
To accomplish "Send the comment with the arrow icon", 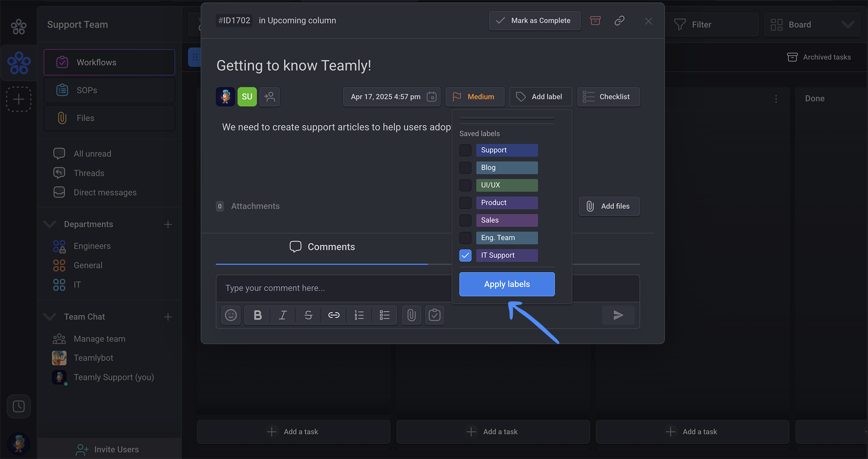I will [x=618, y=315].
